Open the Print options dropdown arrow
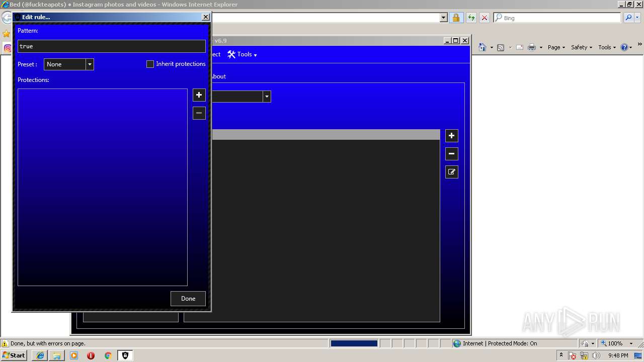Screen dimensions: 644x362 [x=541, y=48]
